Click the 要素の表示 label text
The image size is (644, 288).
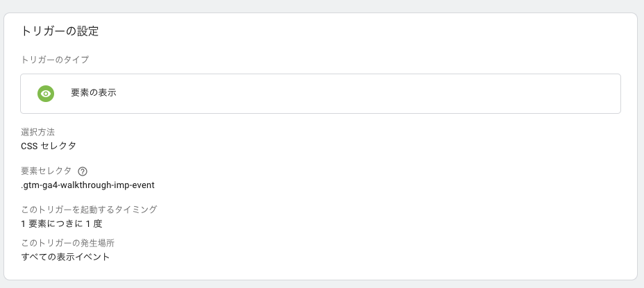coord(94,93)
